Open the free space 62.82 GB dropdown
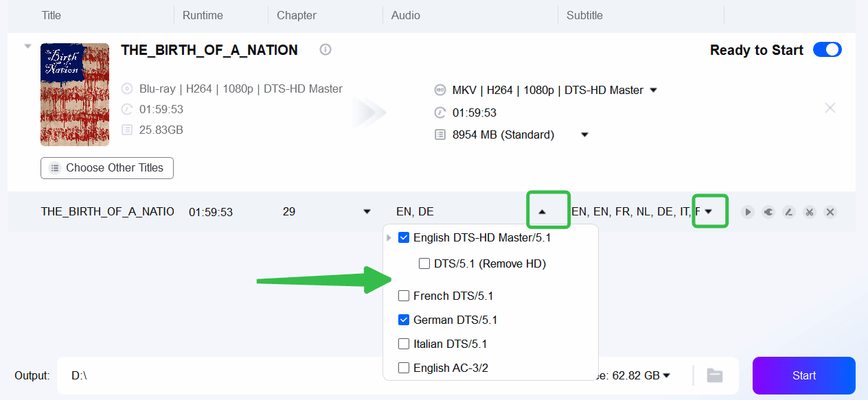 [666, 375]
